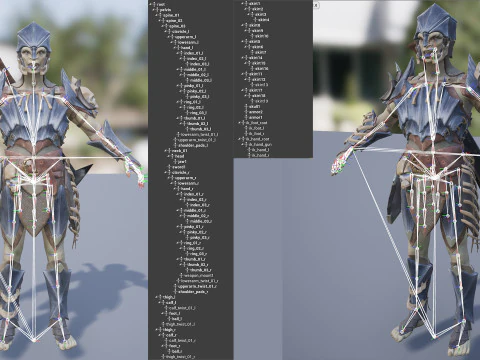Click the bone icon beside calf_l
The height and width of the screenshot is (360, 480).
click(x=164, y=302)
